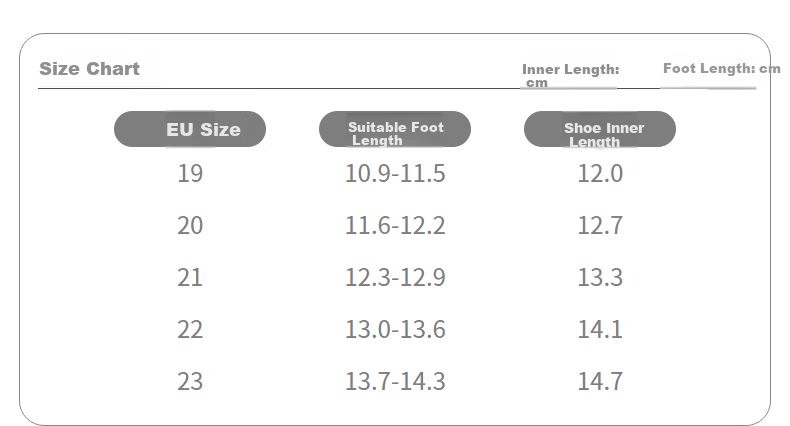Click the Foot Length: cm label
Screen dimensions: 790x426
click(x=721, y=68)
